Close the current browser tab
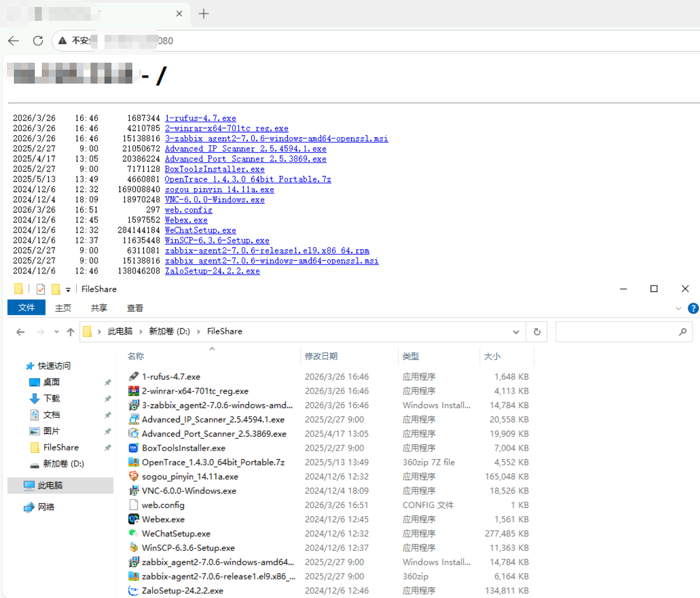This screenshot has height=598, width=700. (179, 13)
